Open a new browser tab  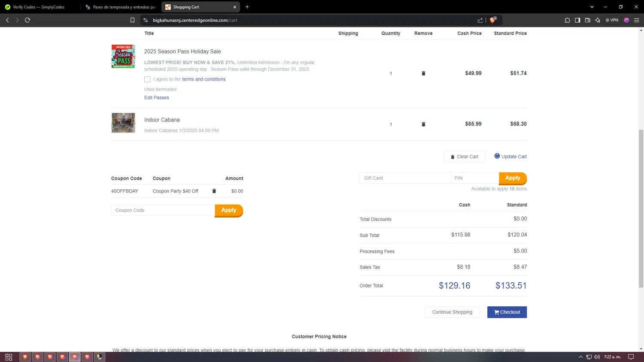[x=247, y=7]
